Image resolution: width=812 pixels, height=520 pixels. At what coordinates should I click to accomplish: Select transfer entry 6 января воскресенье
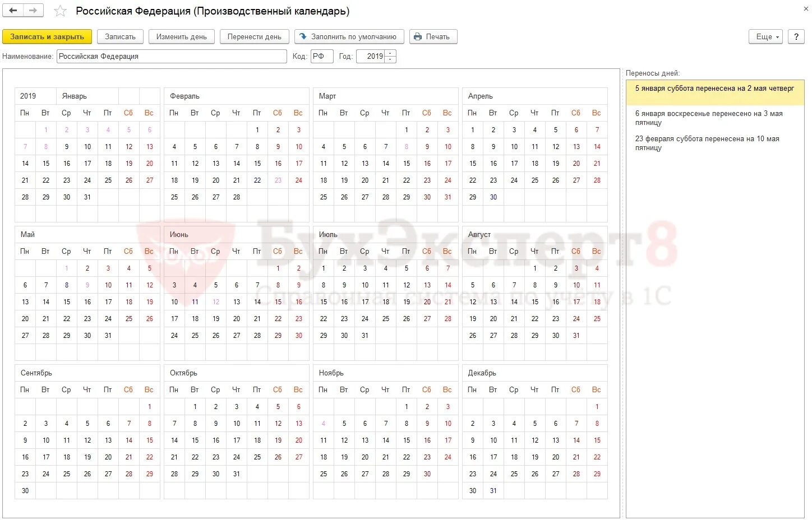point(715,118)
